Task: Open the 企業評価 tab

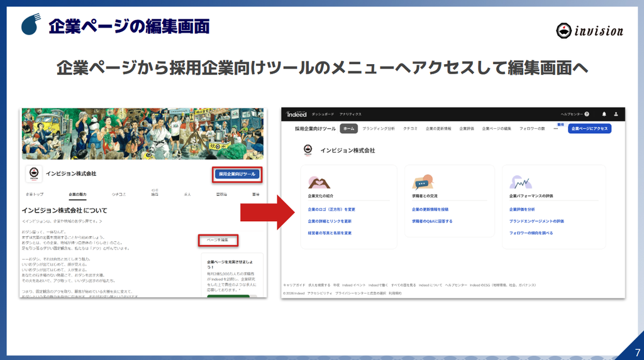Action: pyautogui.click(x=467, y=129)
